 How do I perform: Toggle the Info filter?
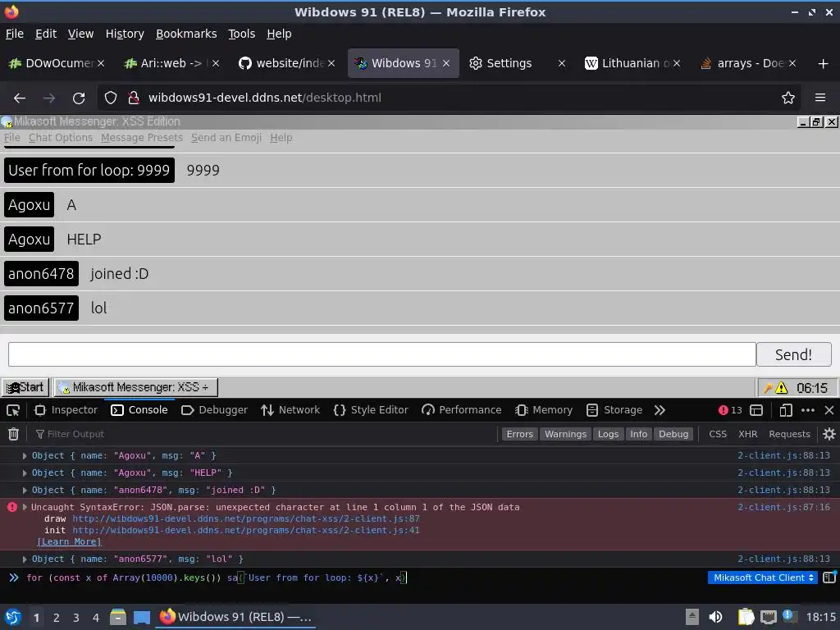pyautogui.click(x=638, y=434)
